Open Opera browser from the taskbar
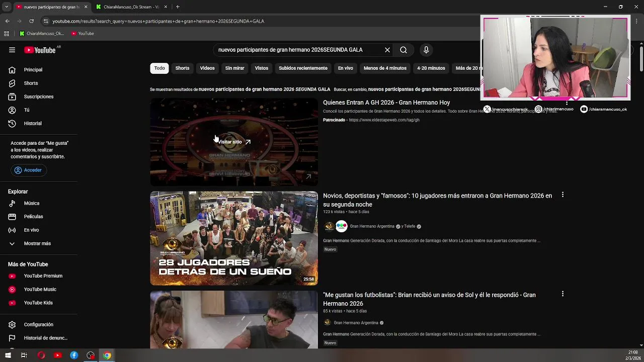The height and width of the screenshot is (362, 644). (41, 355)
